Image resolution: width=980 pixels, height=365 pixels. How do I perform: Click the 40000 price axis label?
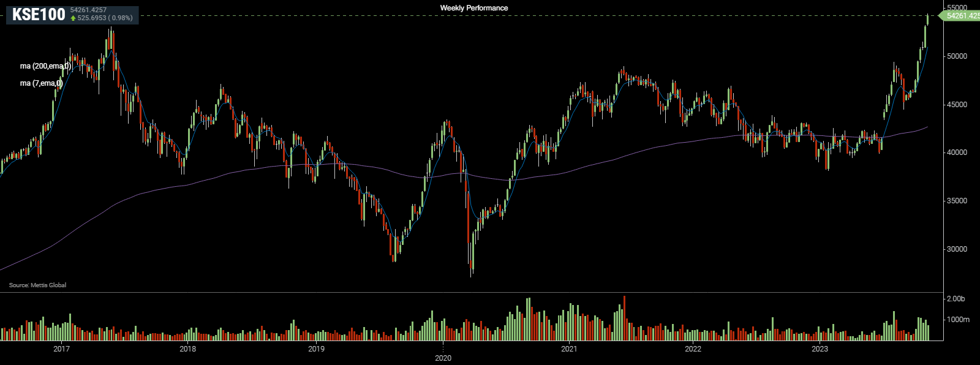coord(957,152)
